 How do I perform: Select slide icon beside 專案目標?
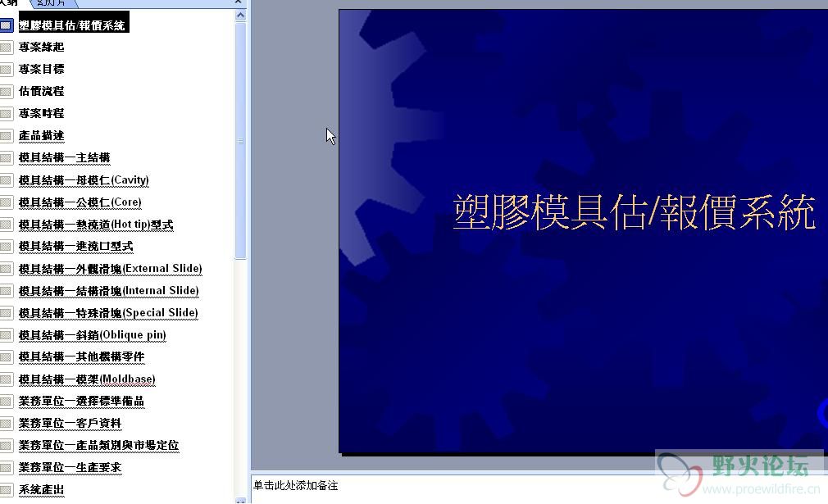pyautogui.click(x=6, y=69)
